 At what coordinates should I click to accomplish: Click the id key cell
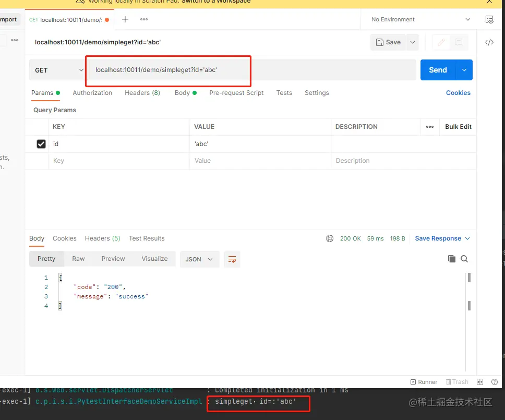(119, 144)
